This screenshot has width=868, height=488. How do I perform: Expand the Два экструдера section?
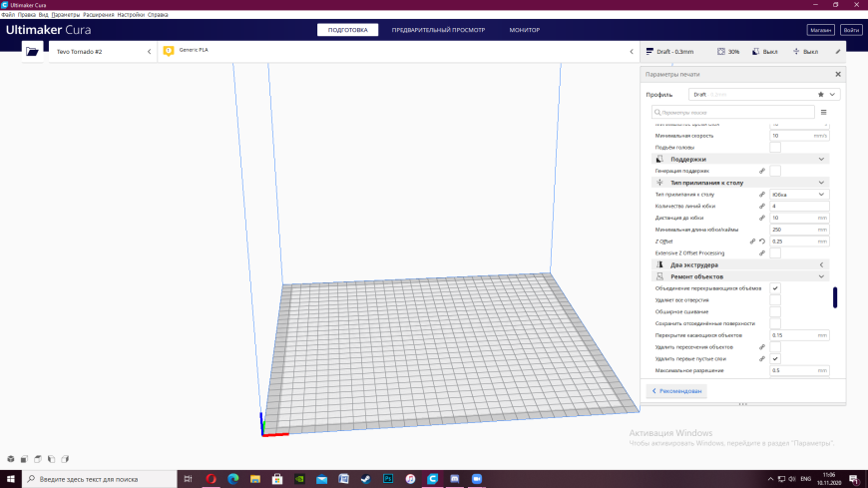coord(740,264)
